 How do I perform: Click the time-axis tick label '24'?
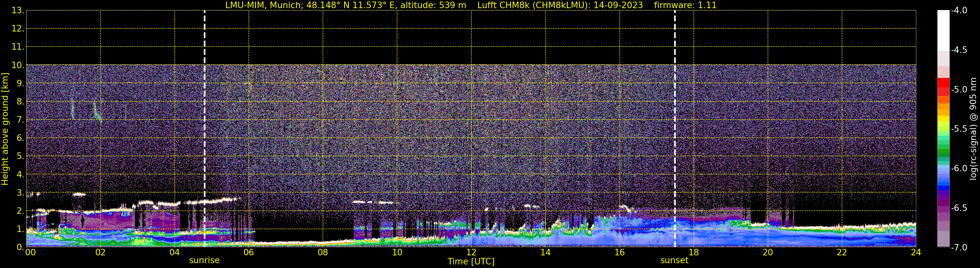tap(916, 252)
